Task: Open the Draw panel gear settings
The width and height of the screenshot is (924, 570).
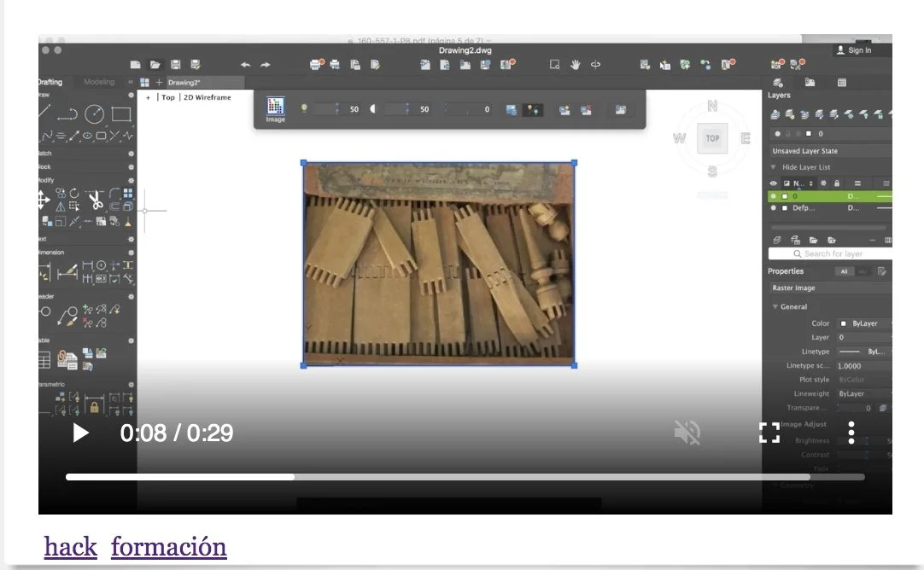Action: [131, 95]
